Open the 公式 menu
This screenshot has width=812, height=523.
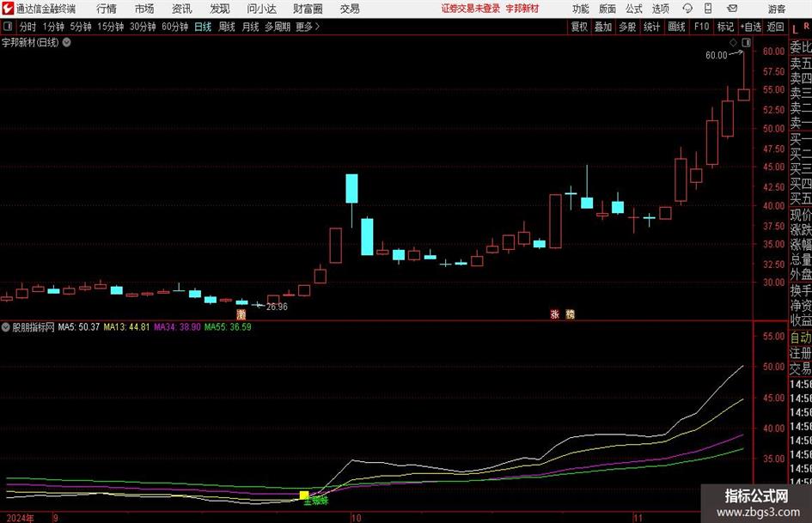click(x=634, y=9)
